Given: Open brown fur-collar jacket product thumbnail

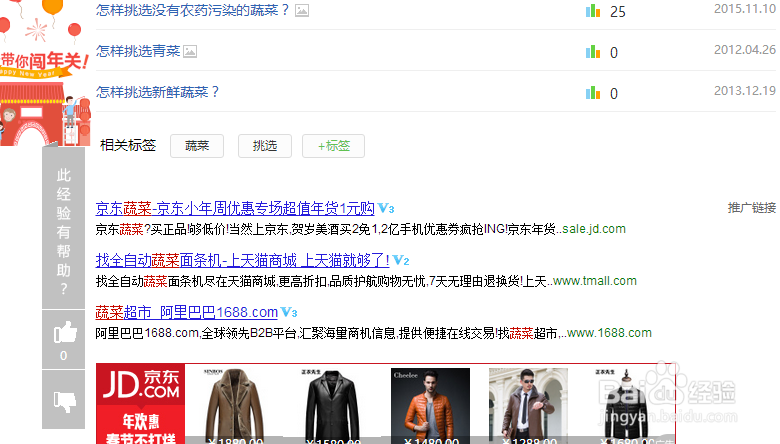Looking at the screenshot, I should coord(234,406).
